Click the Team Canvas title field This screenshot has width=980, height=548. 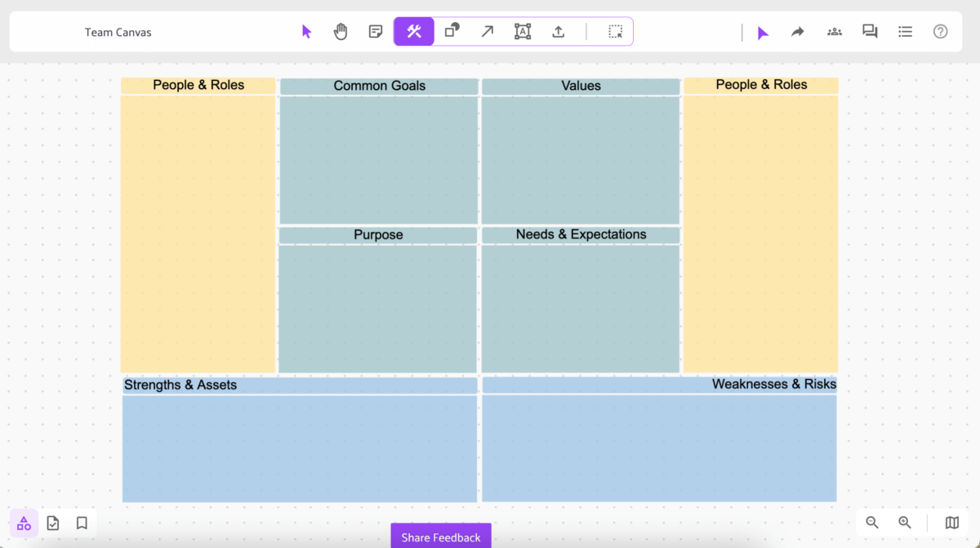(x=118, y=32)
